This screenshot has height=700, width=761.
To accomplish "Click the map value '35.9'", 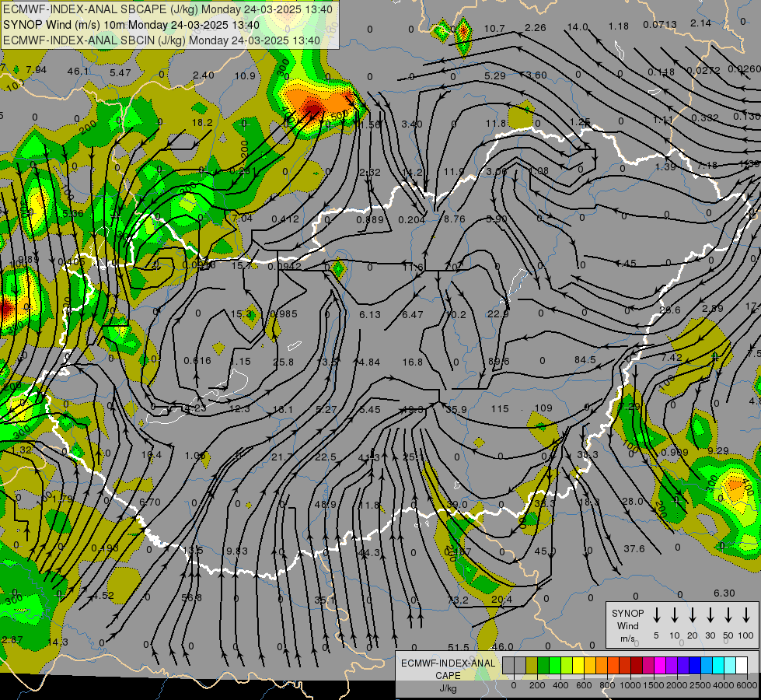I will 456,410.
